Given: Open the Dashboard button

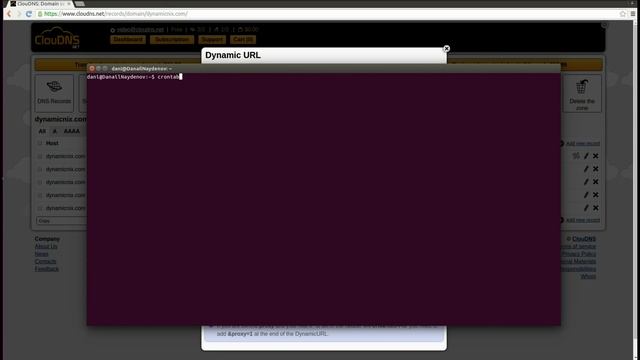Looking at the screenshot, I should coord(128,40).
